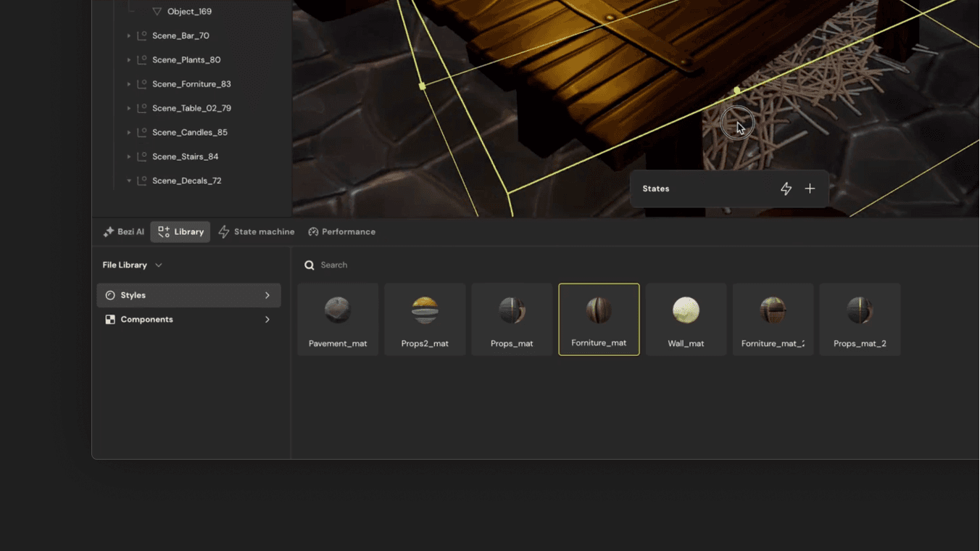Image resolution: width=980 pixels, height=551 pixels.
Task: Click the lightning icon in the States panel
Action: click(x=786, y=188)
